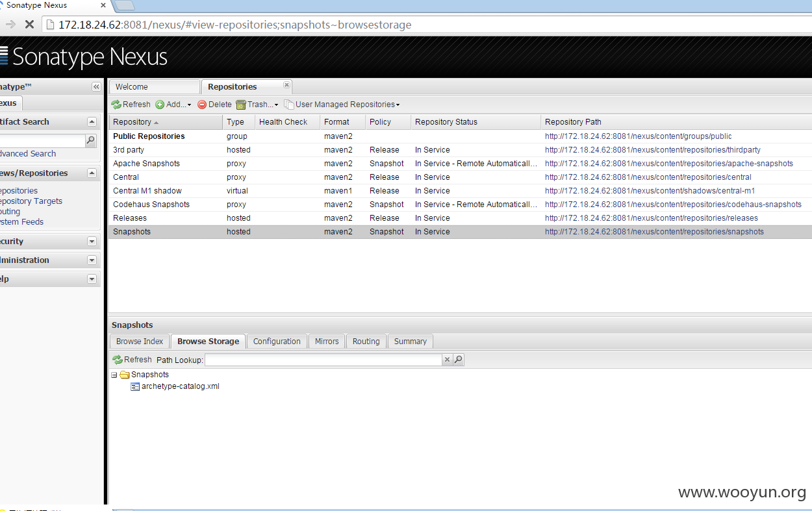Open the Configuration tab
The width and height of the screenshot is (812, 511).
point(277,342)
